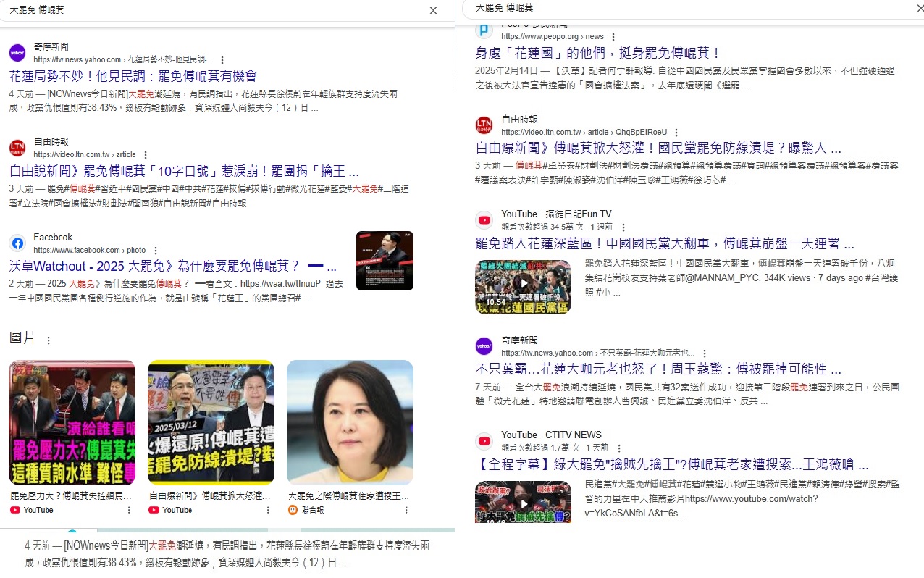Click source name 奇摩新聞 on left result
The width and height of the screenshot is (924, 578).
(51, 47)
